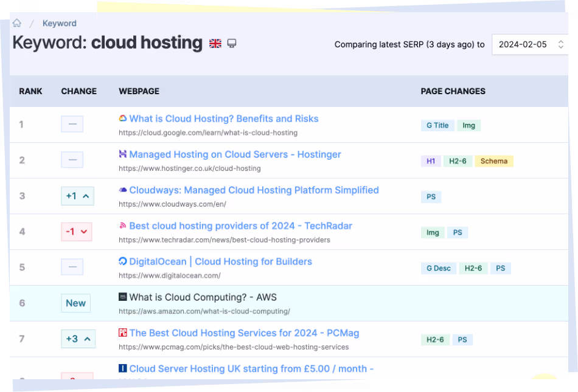Click the +3 rank change badge
The width and height of the screenshot is (578, 392).
click(x=78, y=339)
